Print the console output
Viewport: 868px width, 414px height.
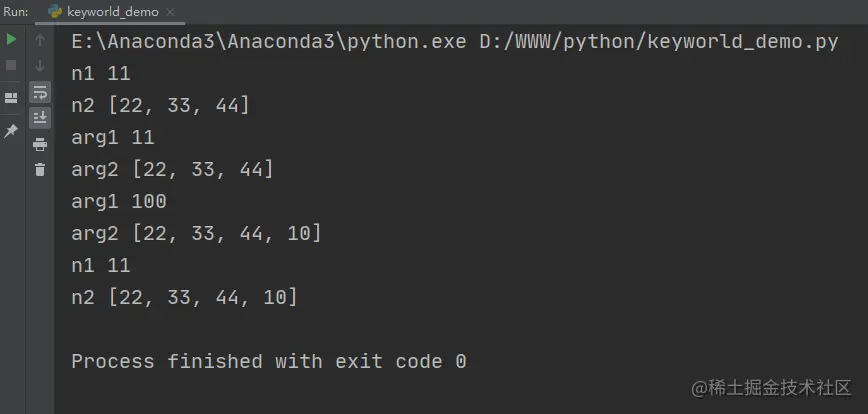40,144
